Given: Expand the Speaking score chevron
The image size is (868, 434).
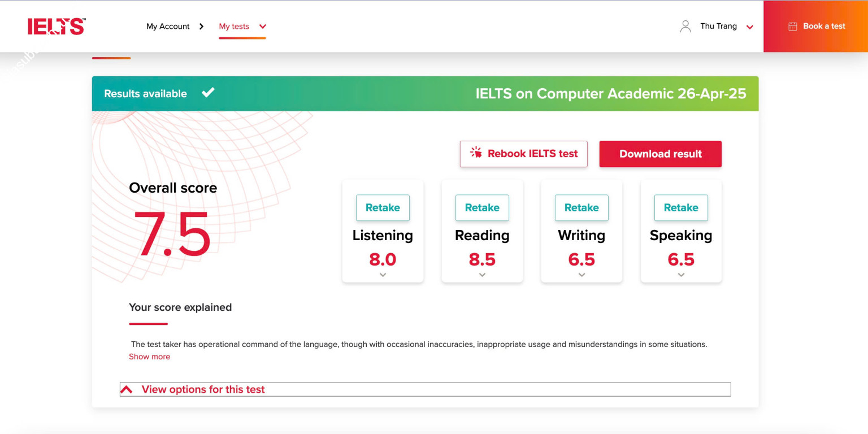Looking at the screenshot, I should point(681,275).
